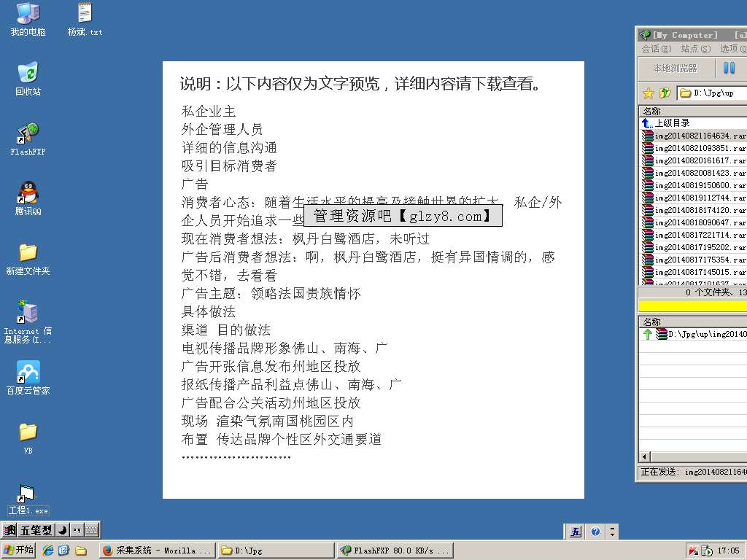Click the IME logo icon beside 五笔型
The width and height of the screenshot is (747, 560).
click(9, 530)
